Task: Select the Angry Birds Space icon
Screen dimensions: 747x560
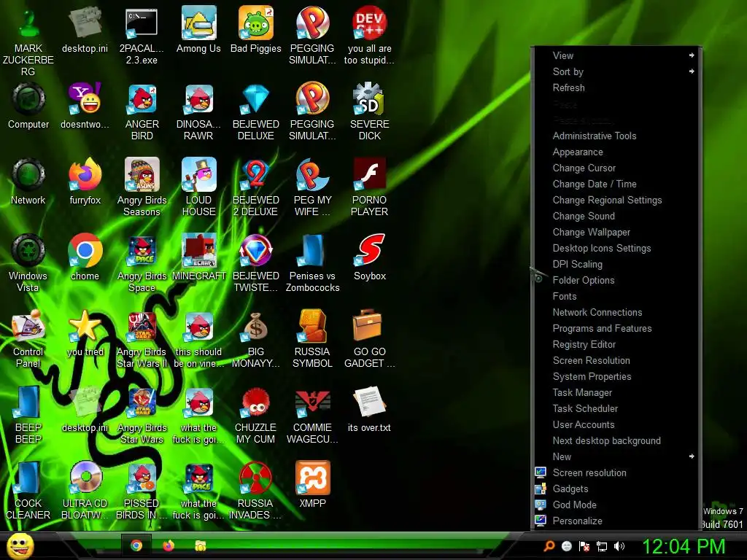Action: (142, 262)
